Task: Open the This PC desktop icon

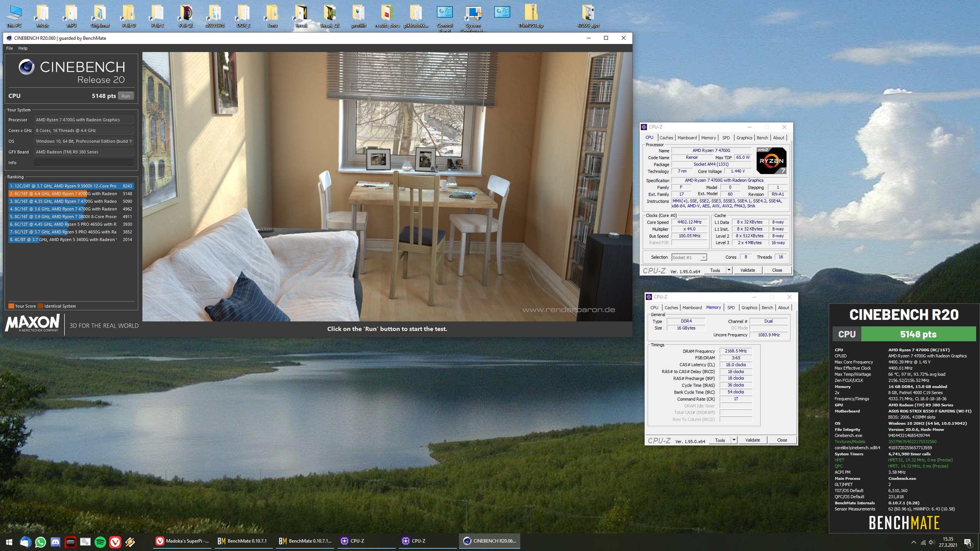Action: [14, 16]
